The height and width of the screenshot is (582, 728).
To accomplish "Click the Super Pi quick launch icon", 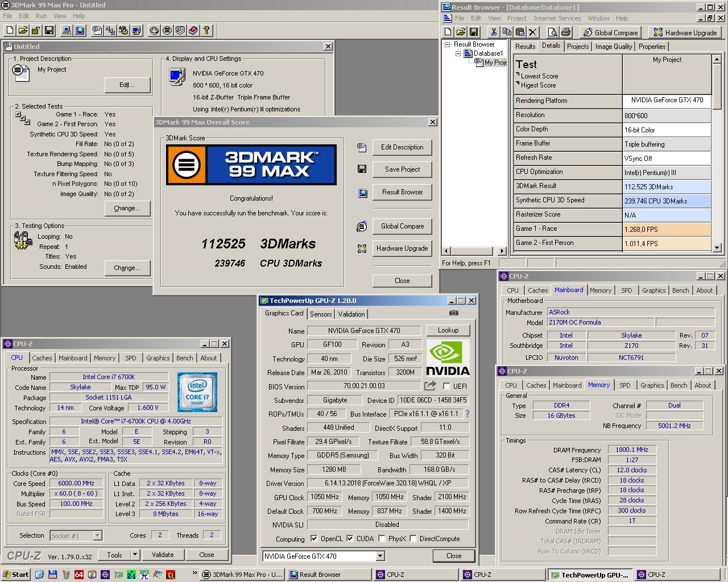I will [144, 575].
